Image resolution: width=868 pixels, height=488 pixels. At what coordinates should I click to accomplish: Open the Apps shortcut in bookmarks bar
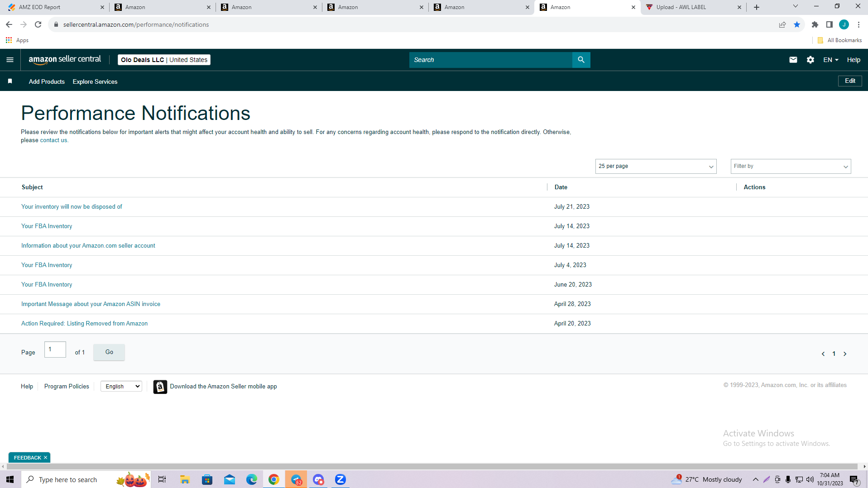17,40
